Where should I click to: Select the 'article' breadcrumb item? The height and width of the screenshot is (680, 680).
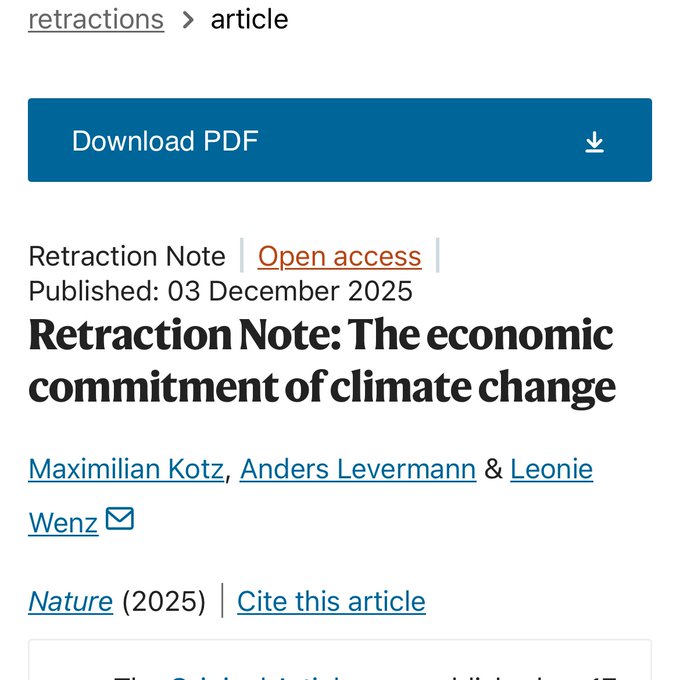(x=249, y=19)
